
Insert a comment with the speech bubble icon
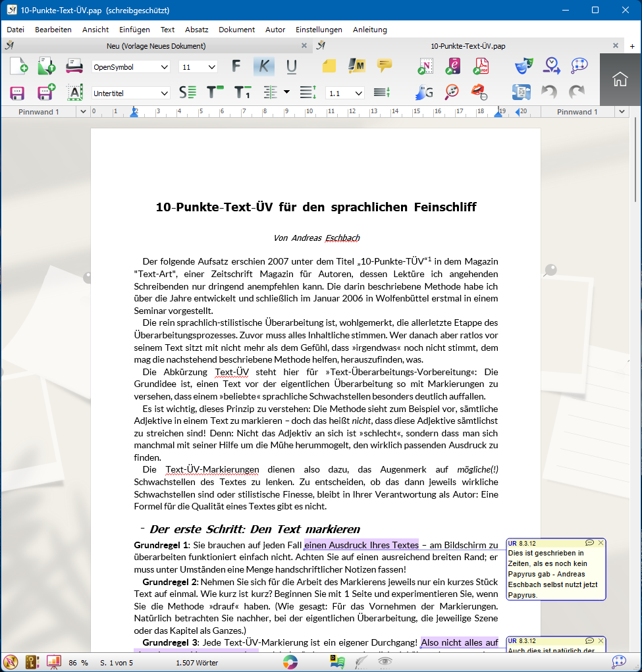[385, 66]
